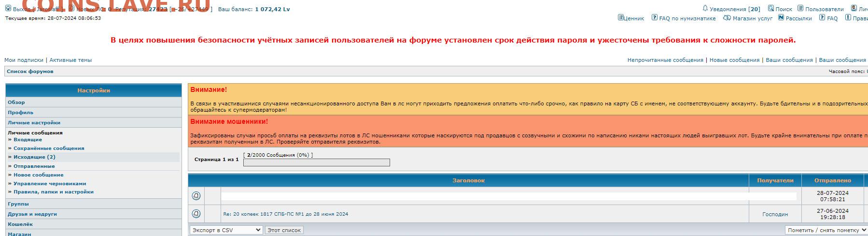Image resolution: width=868 pixels, height=236 pixels.
Task: Open the Группы settings section
Action: click(x=18, y=204)
